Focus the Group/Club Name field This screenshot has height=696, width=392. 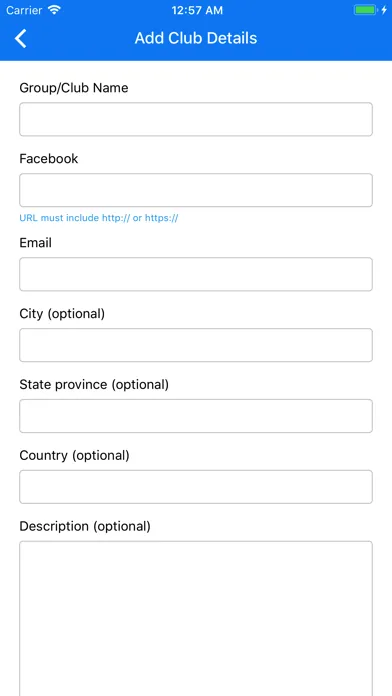pos(196,119)
